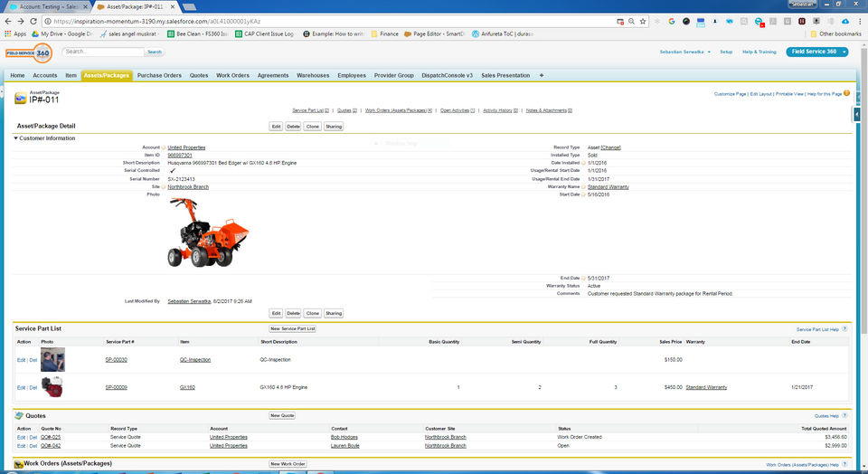Expand the right sidebar collapse handle
Viewport: 868px width, 474px height.
[x=856, y=114]
